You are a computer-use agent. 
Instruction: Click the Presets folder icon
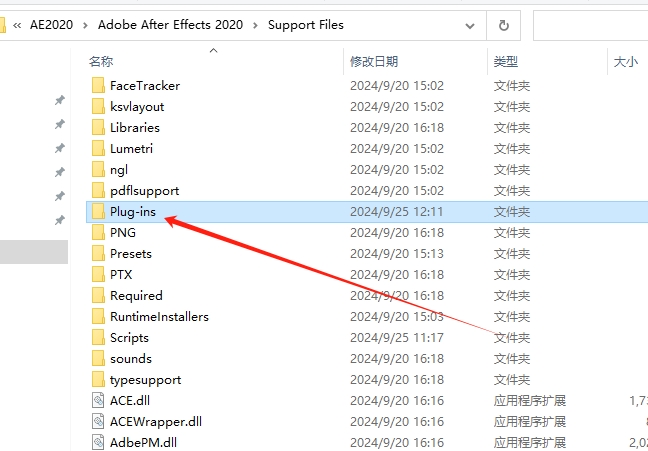(98, 254)
